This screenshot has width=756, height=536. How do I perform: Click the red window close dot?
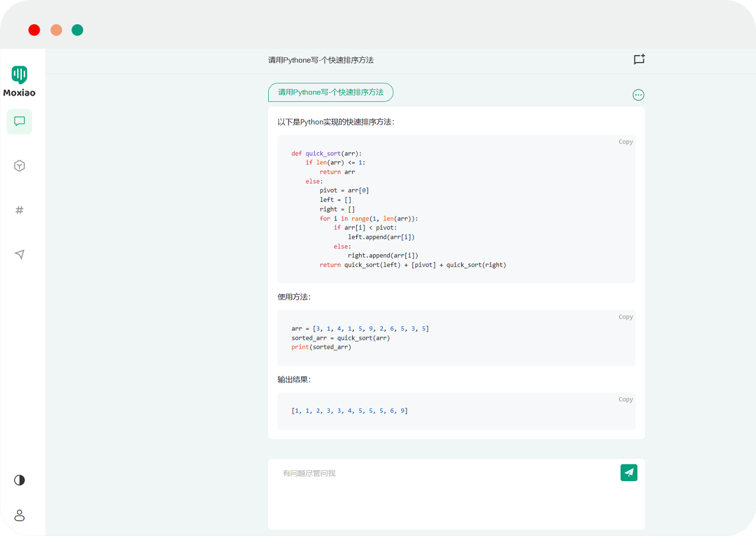pos(34,30)
